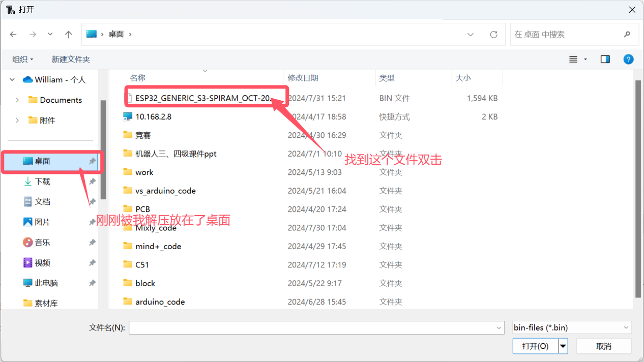The height and width of the screenshot is (362, 644).
Task: Go up one folder level
Action: pos(69,34)
